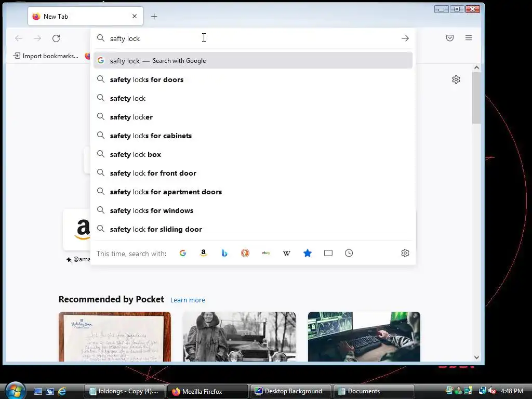Choose 'safty lock — Search with Google'
The image size is (532, 399).
[x=253, y=61]
